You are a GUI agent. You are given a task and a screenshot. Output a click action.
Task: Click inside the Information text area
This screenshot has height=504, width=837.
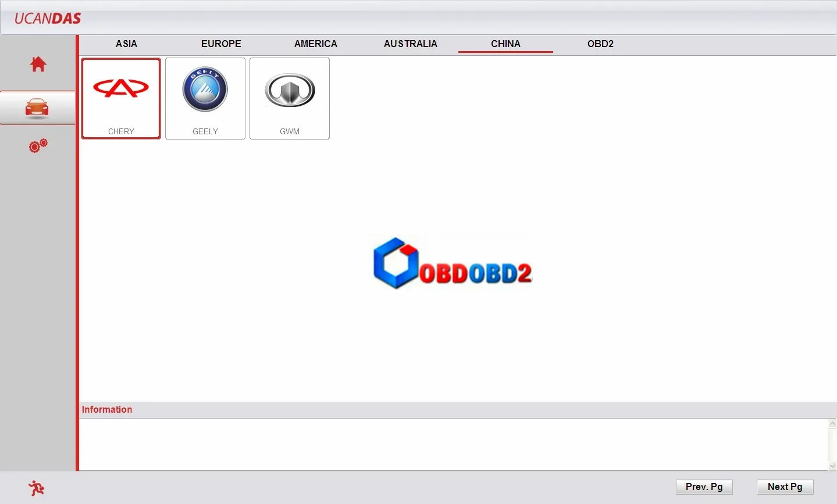[x=453, y=445]
